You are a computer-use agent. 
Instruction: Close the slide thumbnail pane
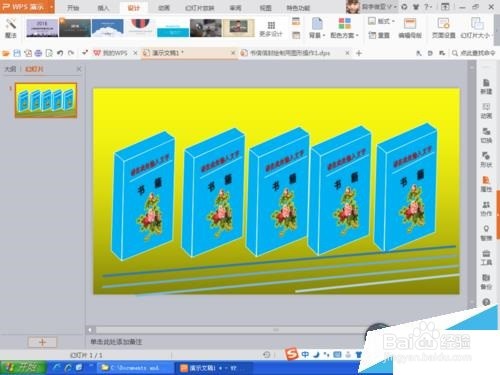click(x=79, y=69)
